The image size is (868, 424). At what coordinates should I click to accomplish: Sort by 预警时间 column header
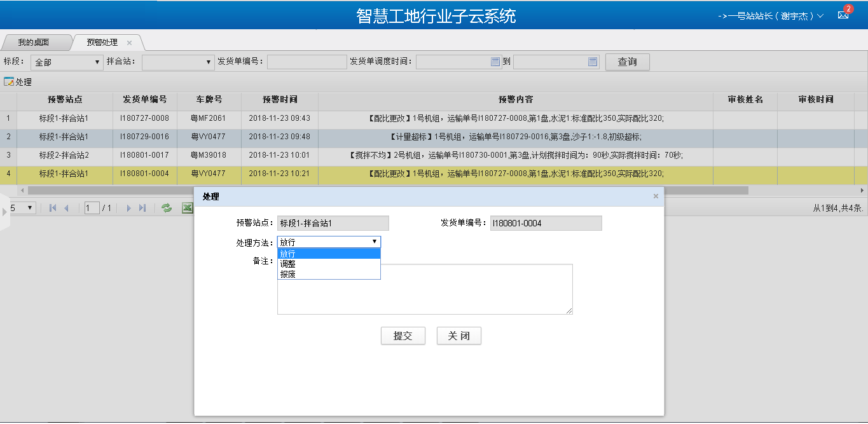coord(280,100)
